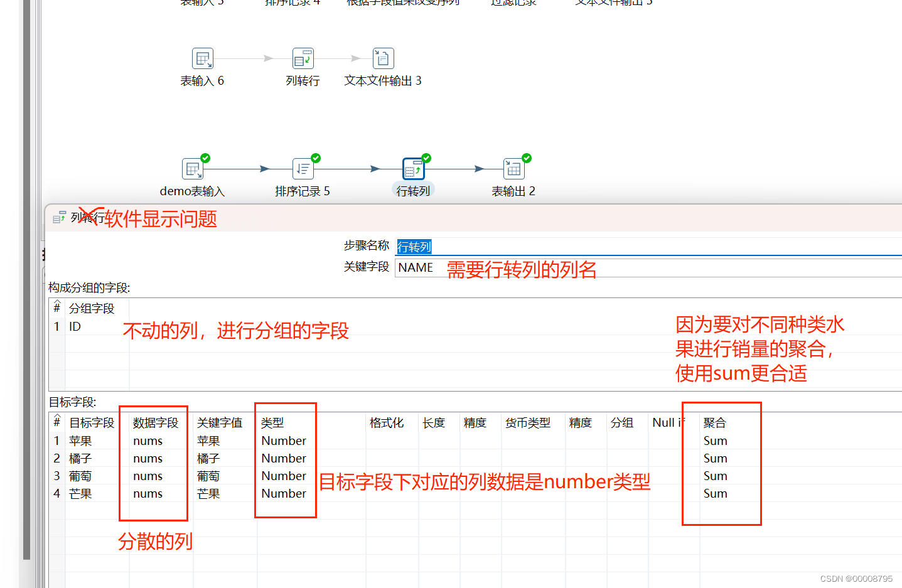This screenshot has width=902, height=588.
Task: Click the Sum aggregation cell in 橘子 row
Action: 716,458
